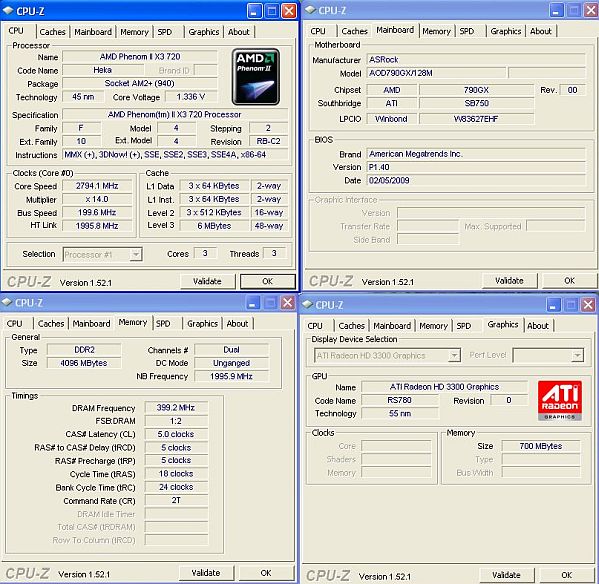Screen dimensions: 599x584
Task: Click OK in the CPU window
Action: pos(268,281)
